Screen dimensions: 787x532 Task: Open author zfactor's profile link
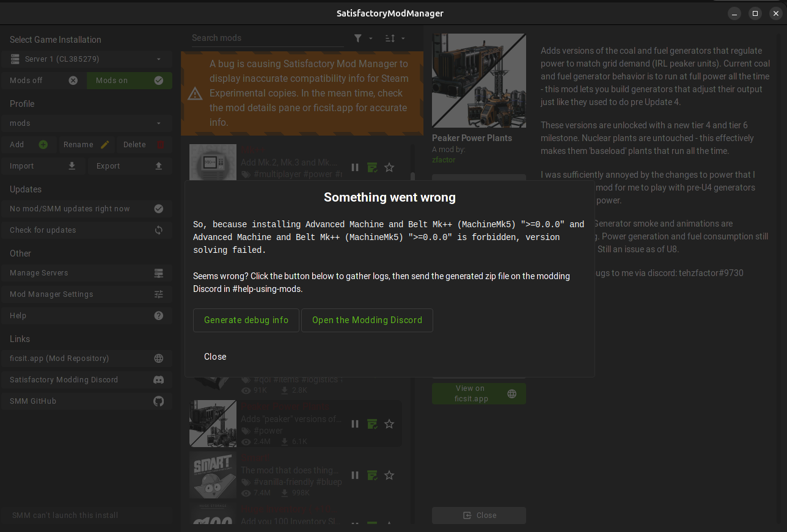444,160
